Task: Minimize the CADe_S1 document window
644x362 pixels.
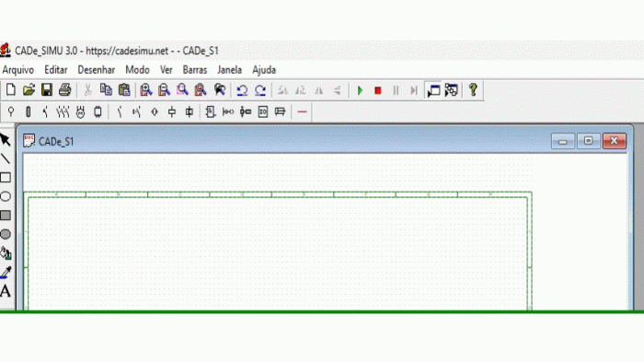Action: pyautogui.click(x=563, y=141)
